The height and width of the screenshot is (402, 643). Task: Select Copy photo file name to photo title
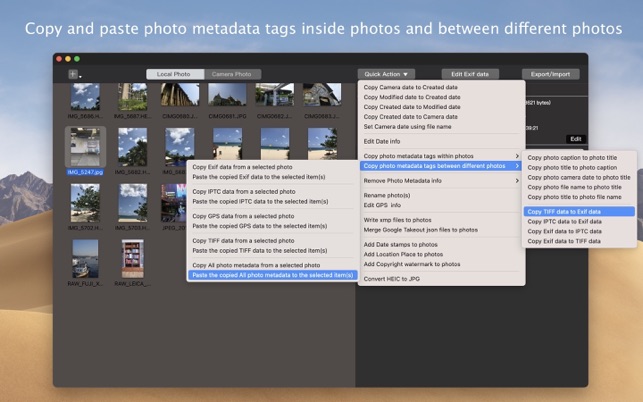coord(579,187)
